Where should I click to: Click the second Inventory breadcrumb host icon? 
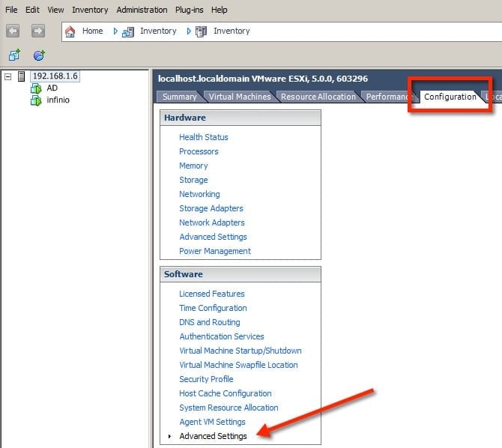pos(201,31)
